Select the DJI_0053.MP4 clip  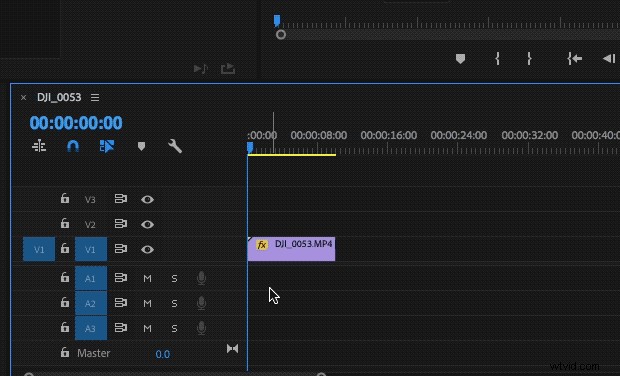click(x=291, y=249)
